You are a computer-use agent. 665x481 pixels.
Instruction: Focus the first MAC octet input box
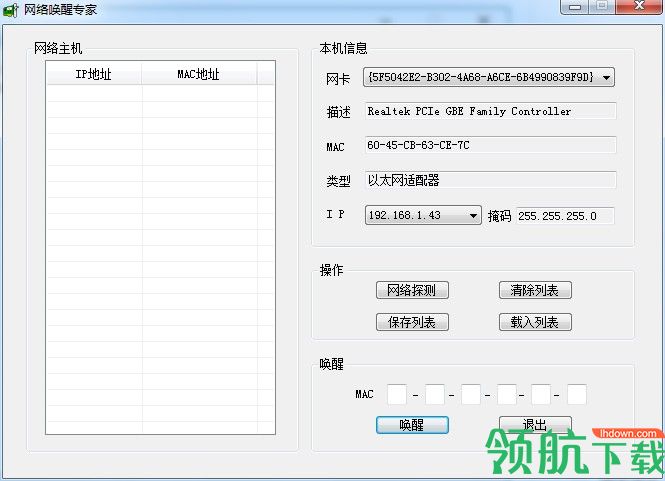[397, 394]
